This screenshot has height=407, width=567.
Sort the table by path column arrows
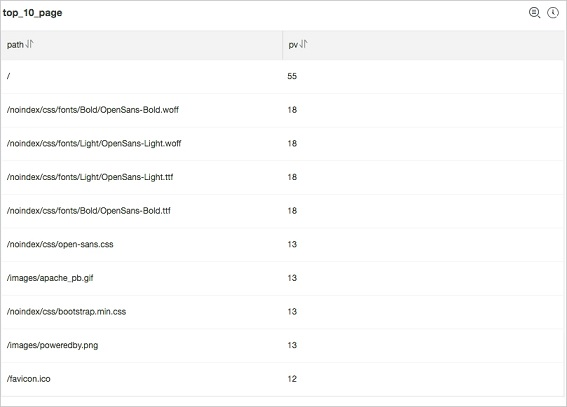29,44
